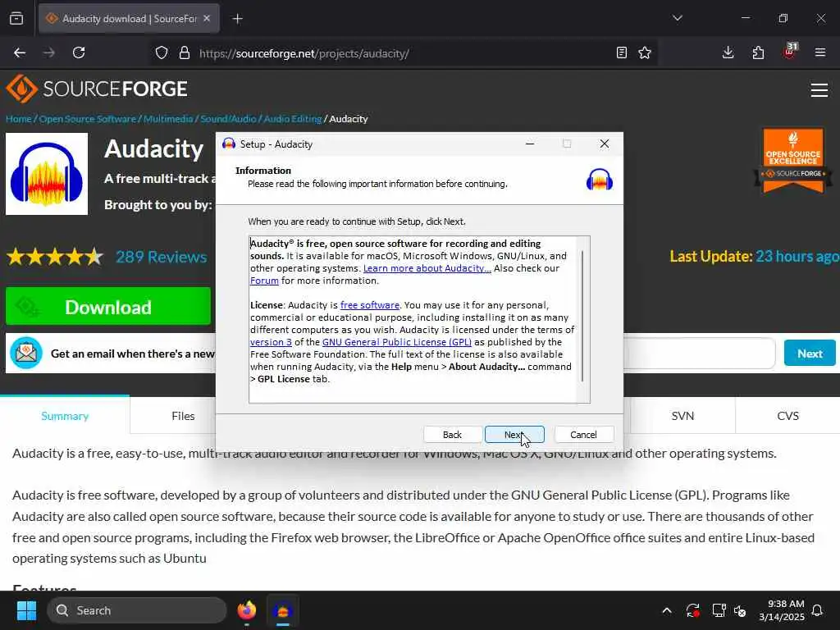Click the network display tray icon
Viewport: 840px width, 630px height.
point(719,610)
